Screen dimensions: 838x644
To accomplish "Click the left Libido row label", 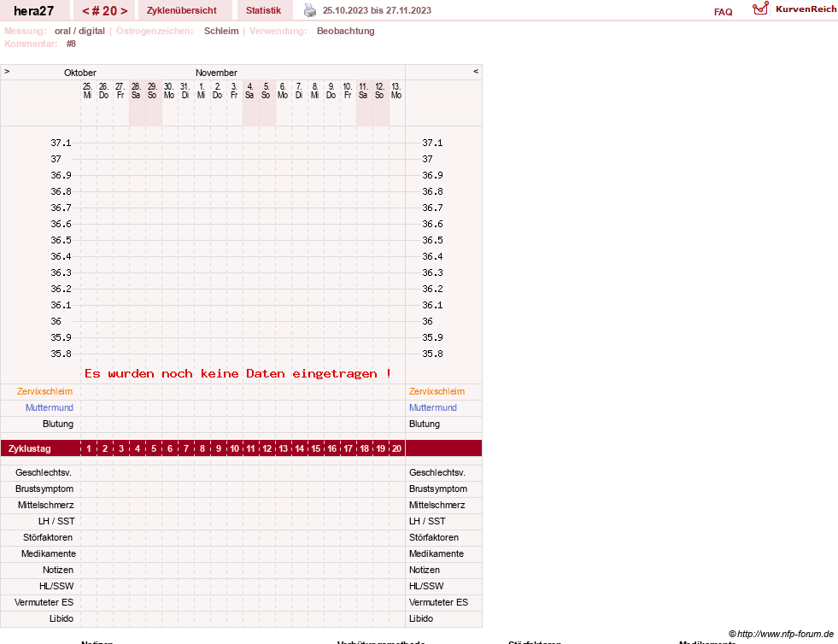I will [x=62, y=618].
